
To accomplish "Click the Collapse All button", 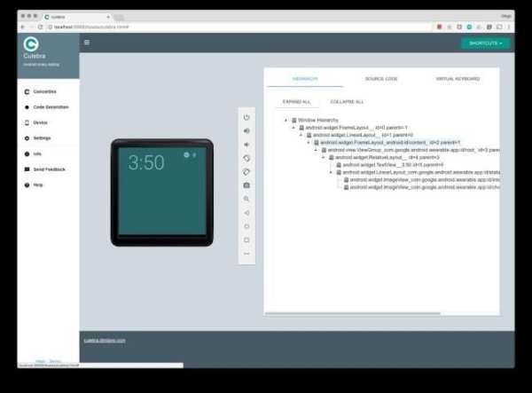I will point(347,102).
